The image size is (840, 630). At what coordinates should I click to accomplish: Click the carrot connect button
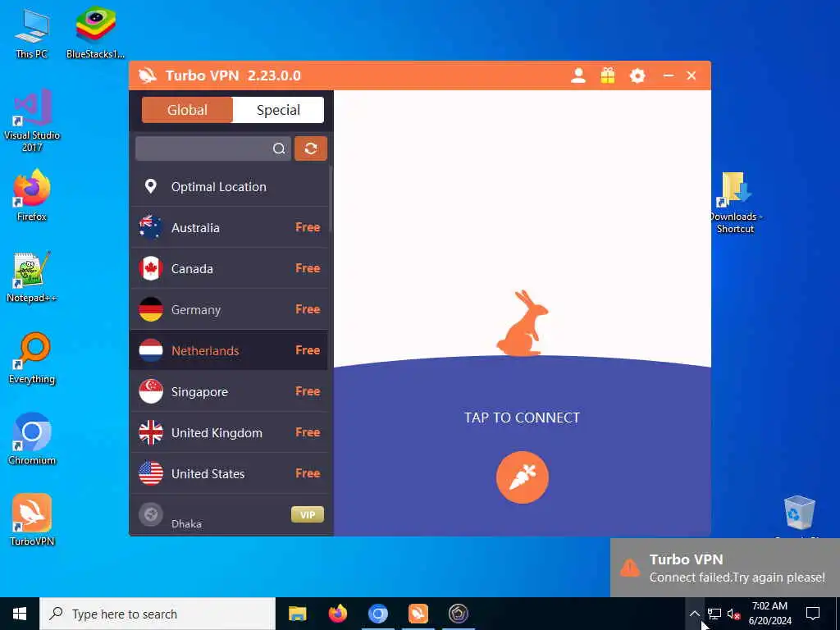pos(522,477)
